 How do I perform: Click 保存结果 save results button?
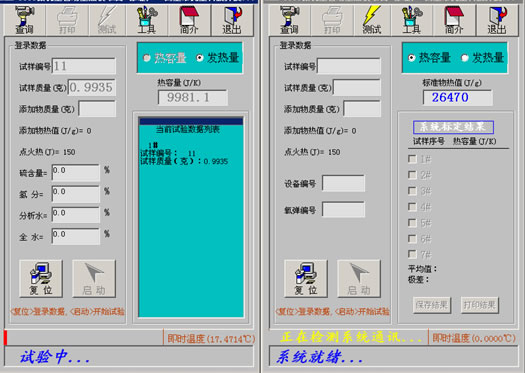click(x=432, y=305)
